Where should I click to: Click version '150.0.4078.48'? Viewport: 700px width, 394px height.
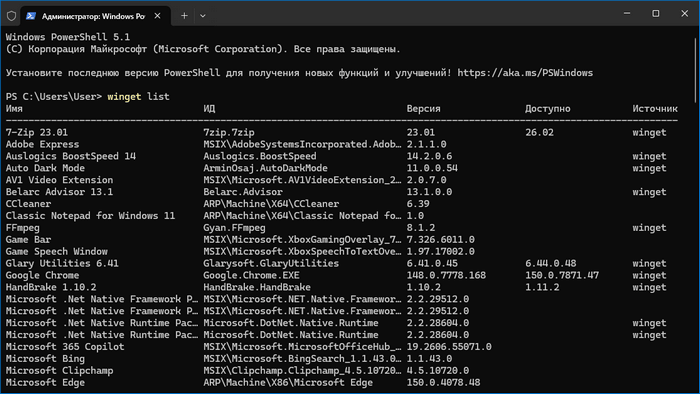[443, 382]
